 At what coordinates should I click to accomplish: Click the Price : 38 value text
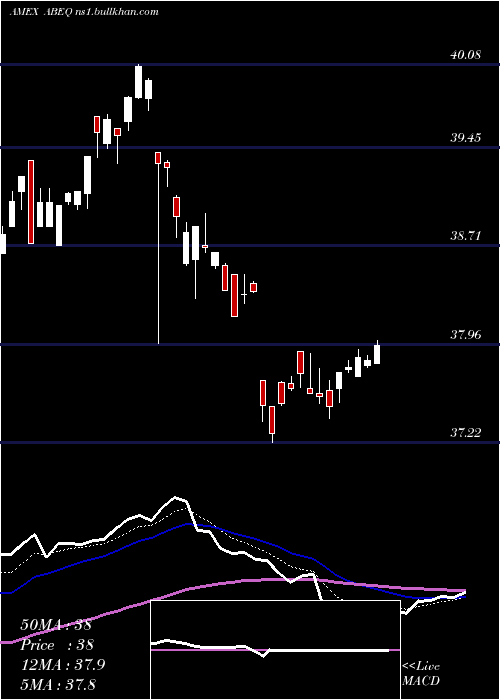tap(57, 645)
